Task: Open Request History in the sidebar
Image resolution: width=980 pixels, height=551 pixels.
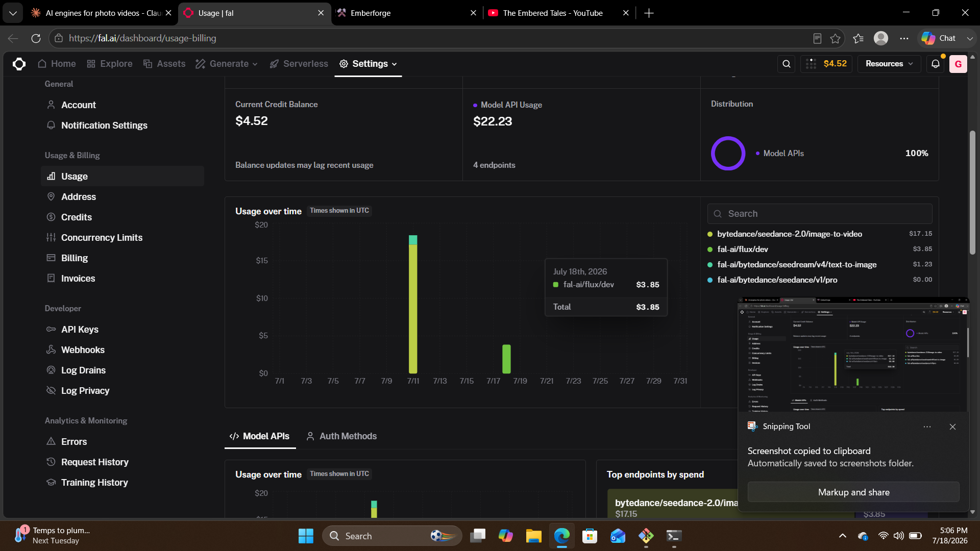Action: (x=122, y=462)
